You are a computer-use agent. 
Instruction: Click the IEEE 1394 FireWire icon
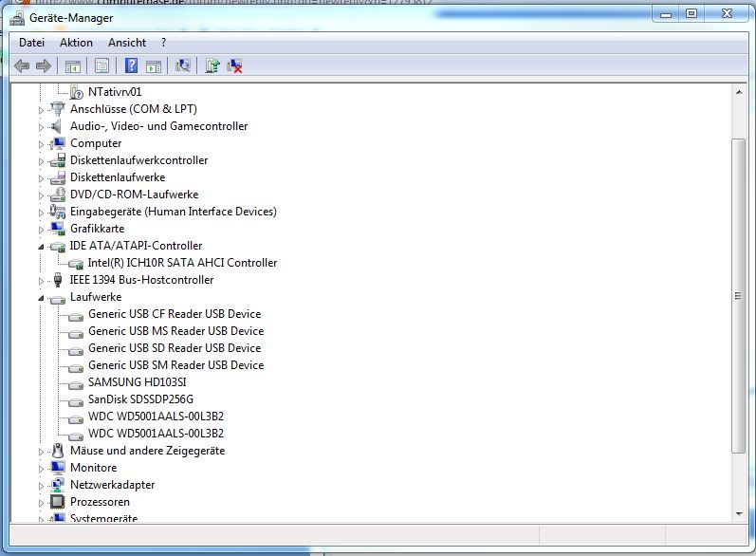coord(58,280)
